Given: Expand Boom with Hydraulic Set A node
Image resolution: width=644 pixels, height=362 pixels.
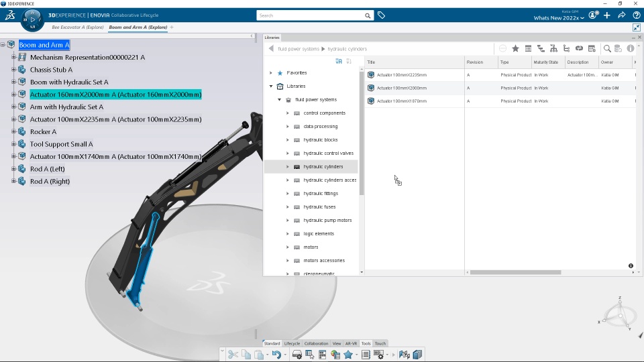Looking at the screenshot, I should click(x=13, y=82).
